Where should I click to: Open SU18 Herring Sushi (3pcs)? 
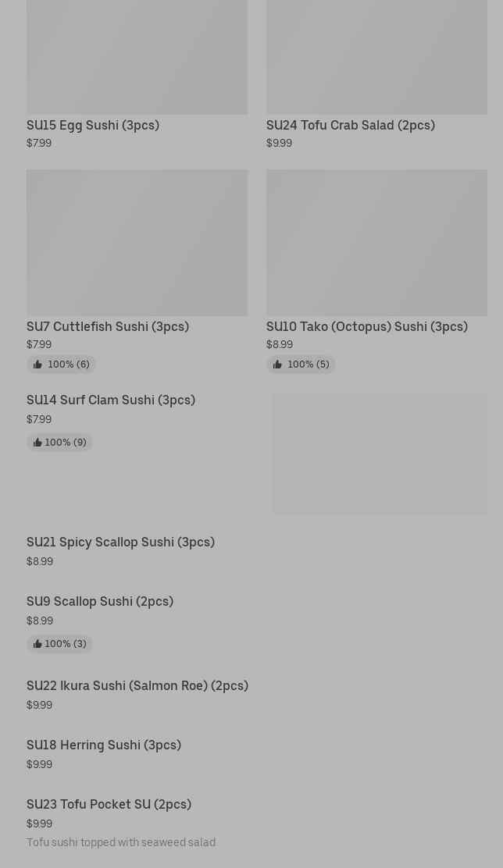tap(104, 745)
